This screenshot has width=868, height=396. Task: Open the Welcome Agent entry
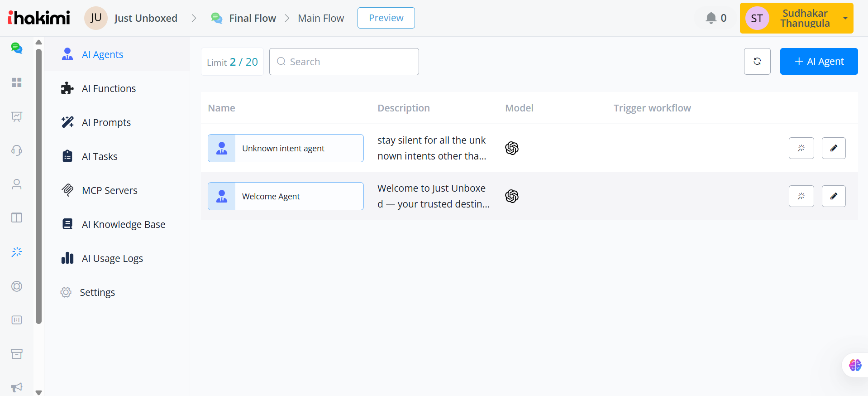pos(286,196)
